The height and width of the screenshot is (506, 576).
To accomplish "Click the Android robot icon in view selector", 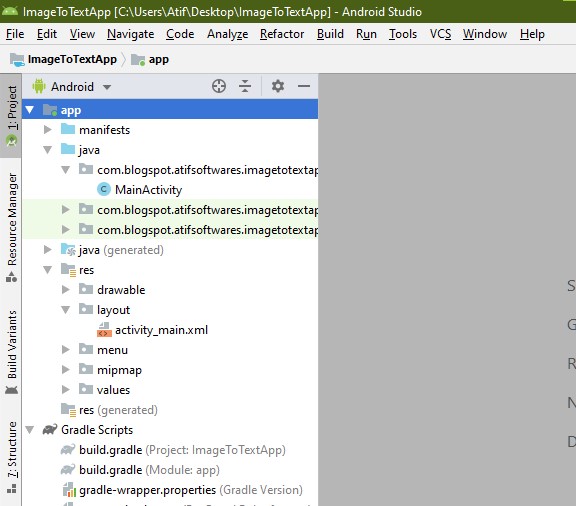I will click(39, 86).
